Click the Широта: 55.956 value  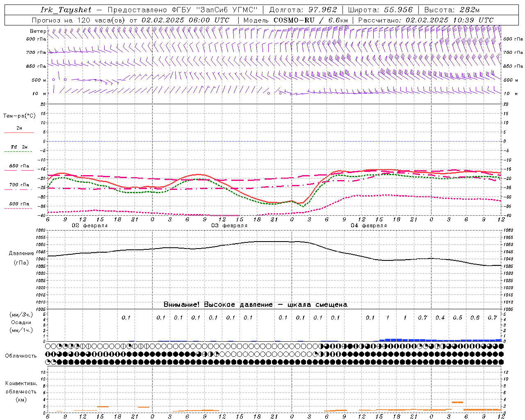point(380,10)
